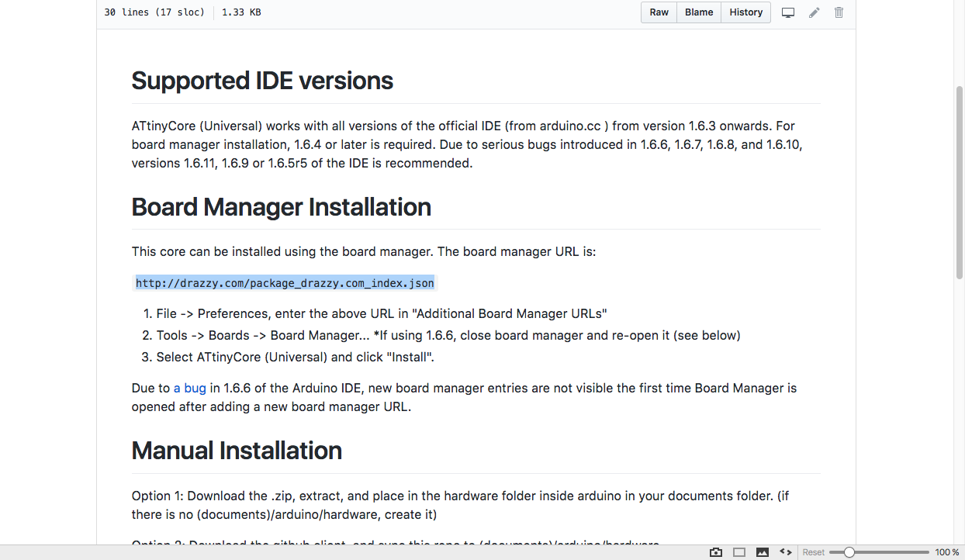Delete this file with trash icon
This screenshot has width=965, height=560.
pos(839,12)
